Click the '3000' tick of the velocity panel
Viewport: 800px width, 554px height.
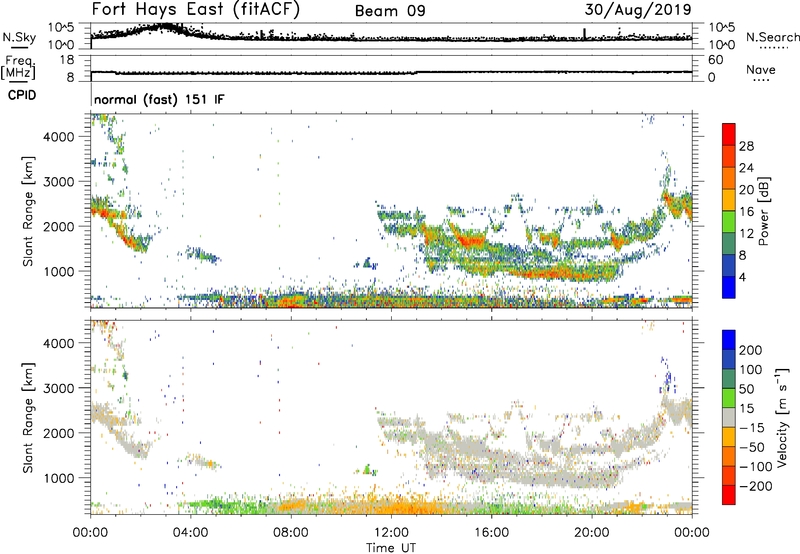coord(58,388)
